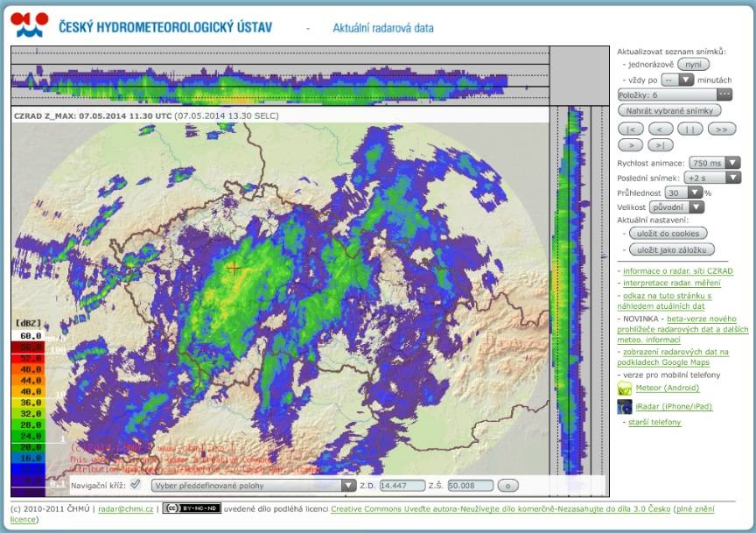Click the radar@chmi.cz email link
Screen dimensions: 756x533
coord(126,508)
